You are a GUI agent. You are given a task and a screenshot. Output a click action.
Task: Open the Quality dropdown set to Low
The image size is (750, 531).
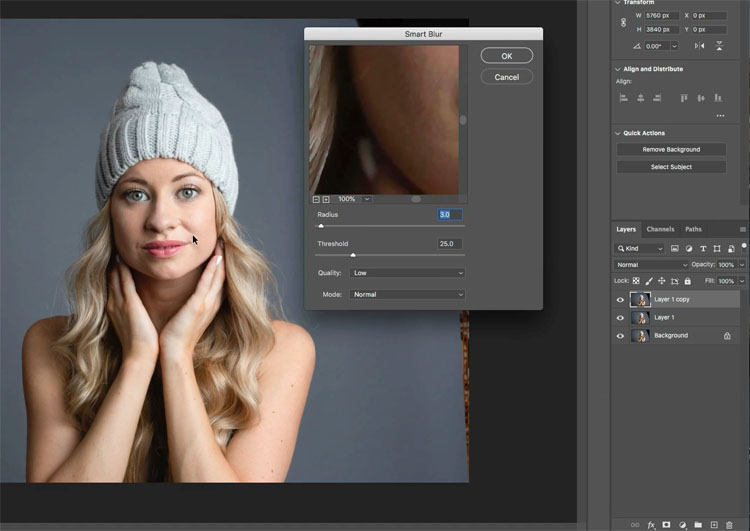coord(407,273)
